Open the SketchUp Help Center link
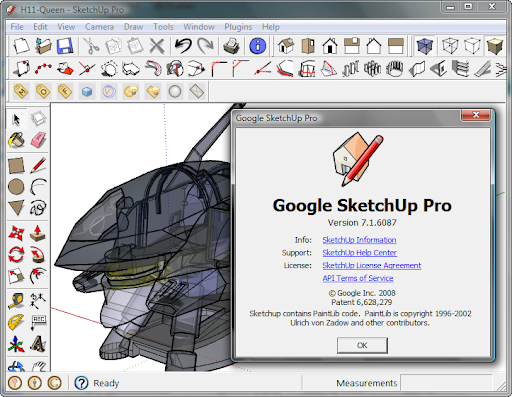 pyautogui.click(x=360, y=253)
